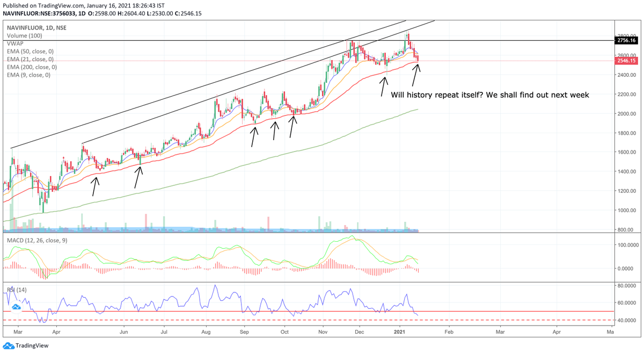Click the Feb label on the time axis
644x354 pixels.
[x=449, y=333]
